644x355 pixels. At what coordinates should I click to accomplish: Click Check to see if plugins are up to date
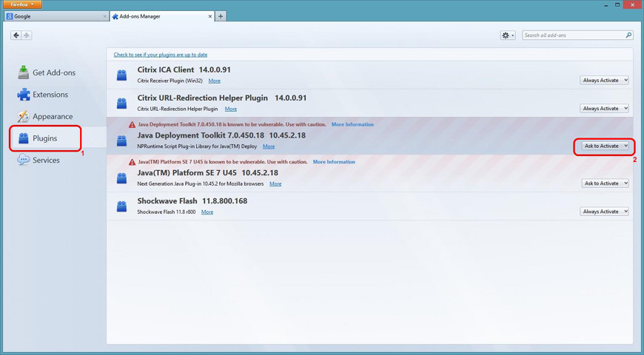tap(160, 55)
